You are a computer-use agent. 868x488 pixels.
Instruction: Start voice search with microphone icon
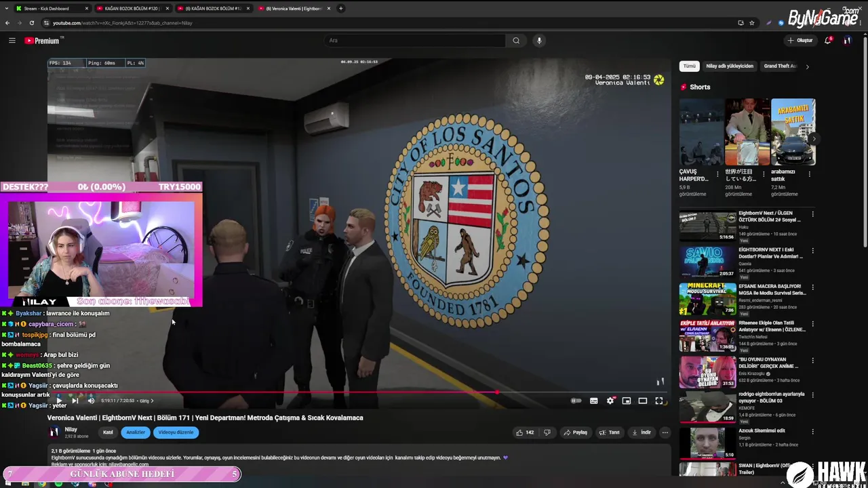539,41
